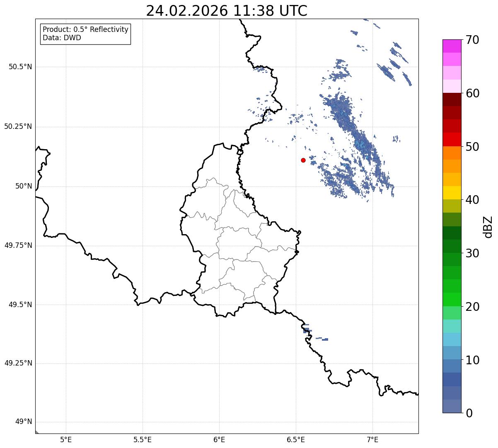Click the colorbar tick label 20
The image size is (498, 448).
click(472, 307)
